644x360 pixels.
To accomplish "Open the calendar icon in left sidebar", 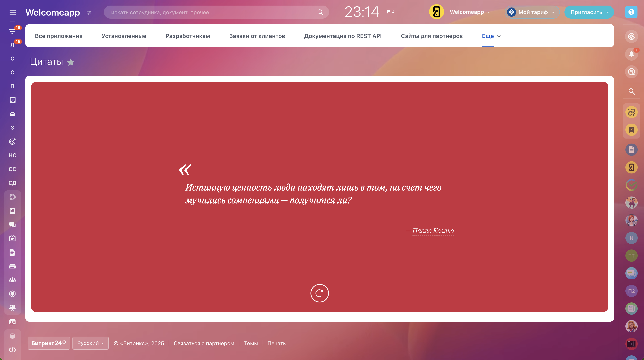I will pos(12,238).
